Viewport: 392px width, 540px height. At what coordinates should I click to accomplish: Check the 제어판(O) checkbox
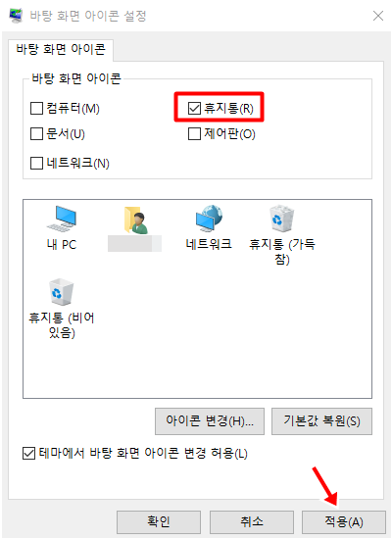click(x=194, y=133)
